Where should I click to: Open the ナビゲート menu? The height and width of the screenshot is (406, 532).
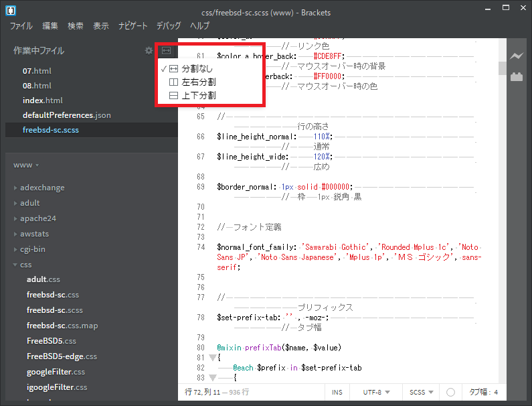click(x=132, y=26)
